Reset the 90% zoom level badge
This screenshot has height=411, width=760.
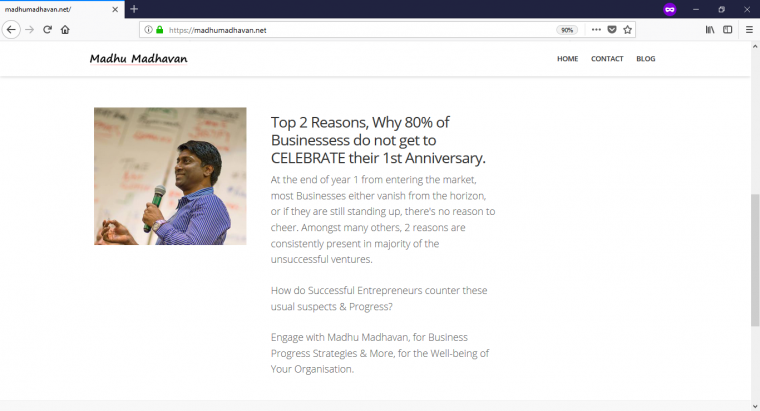pos(567,30)
